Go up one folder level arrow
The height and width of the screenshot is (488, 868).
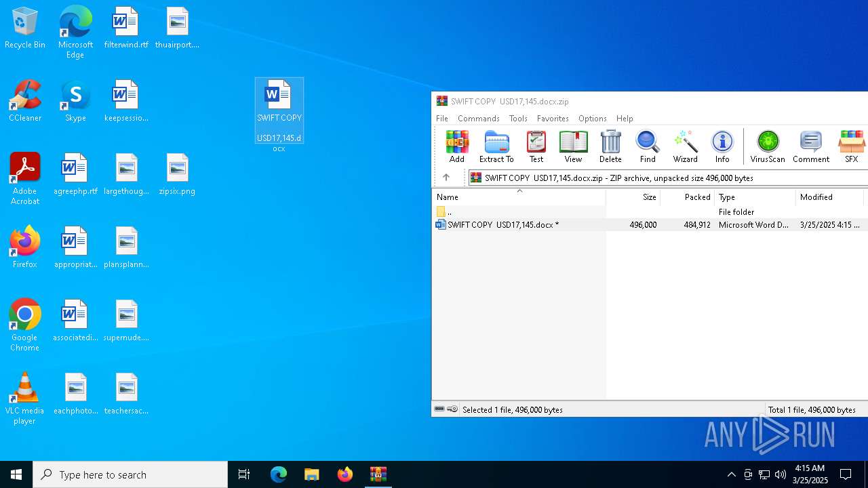(446, 178)
